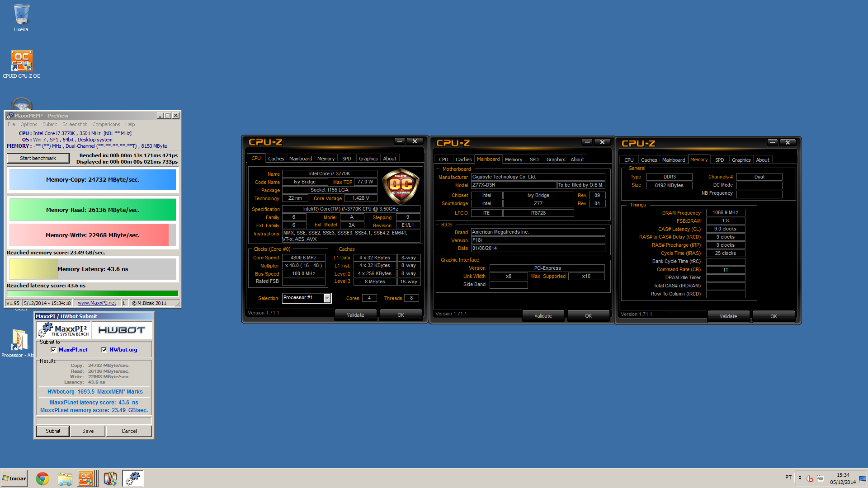Click the network tray icon
This screenshot has height=488, width=868.
(821, 479)
